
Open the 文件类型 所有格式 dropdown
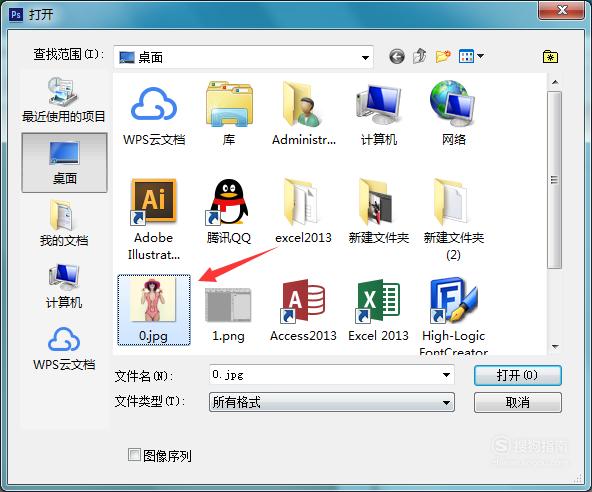coord(332,402)
